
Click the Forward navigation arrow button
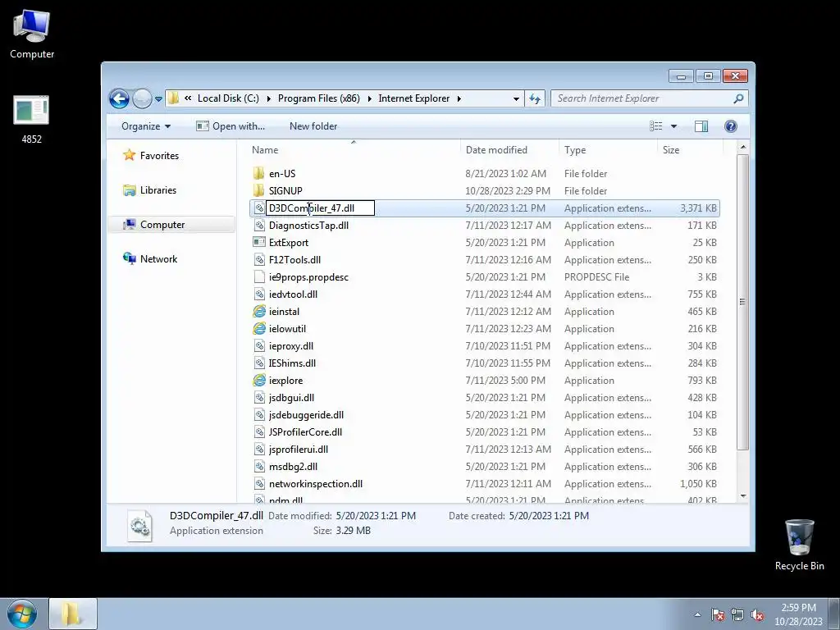142,98
